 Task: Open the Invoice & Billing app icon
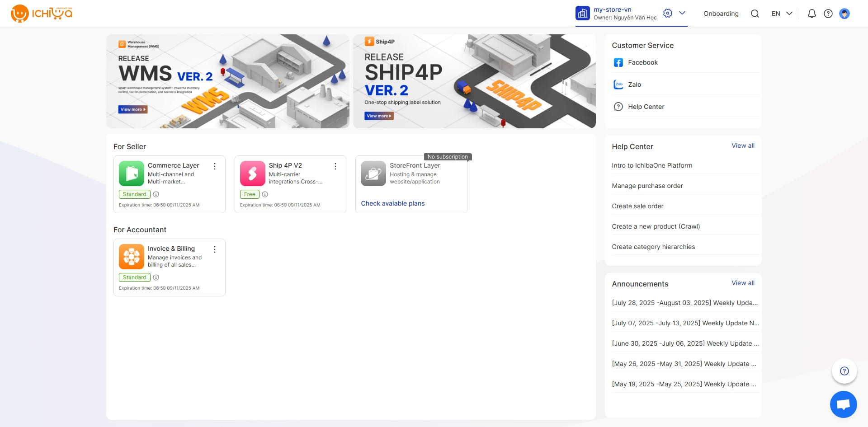click(131, 257)
